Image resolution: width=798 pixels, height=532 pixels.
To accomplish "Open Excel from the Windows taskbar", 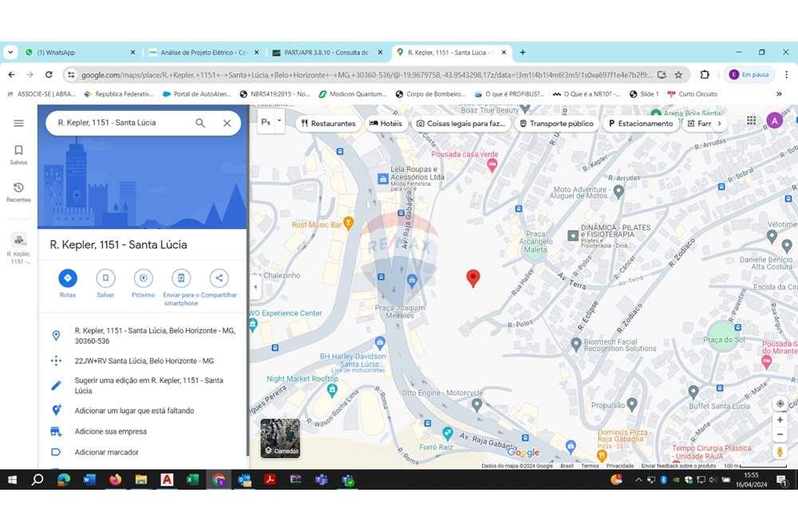I will [192, 480].
